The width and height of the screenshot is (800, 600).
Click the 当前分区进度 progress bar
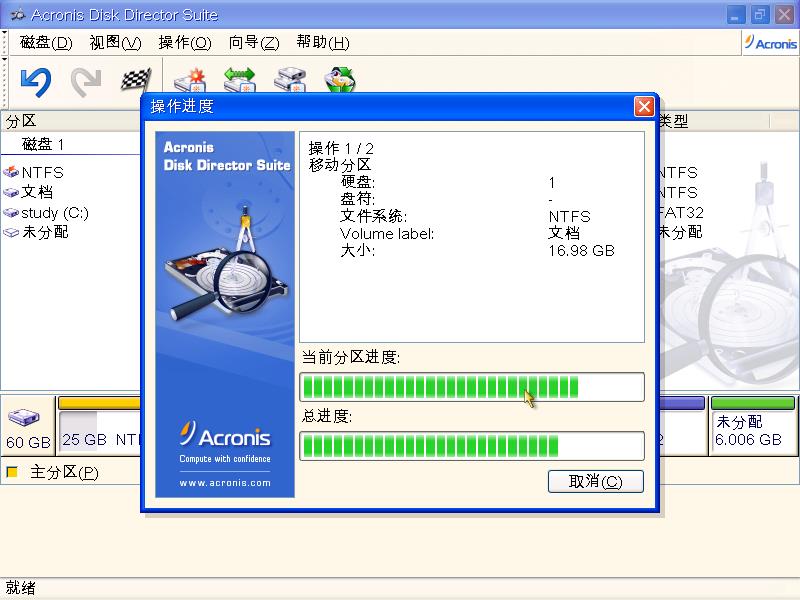coord(472,387)
